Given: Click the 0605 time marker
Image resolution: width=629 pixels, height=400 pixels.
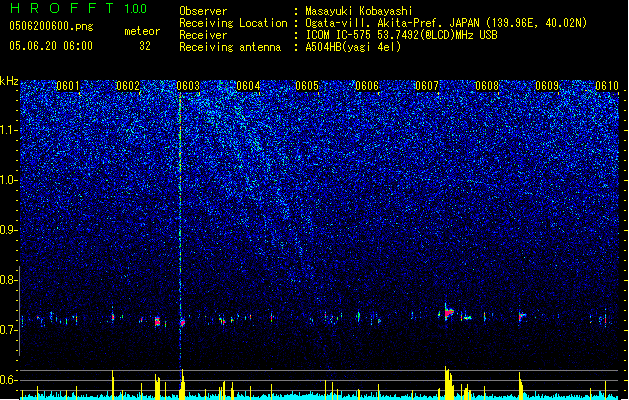Looking at the screenshot, I should (307, 86).
